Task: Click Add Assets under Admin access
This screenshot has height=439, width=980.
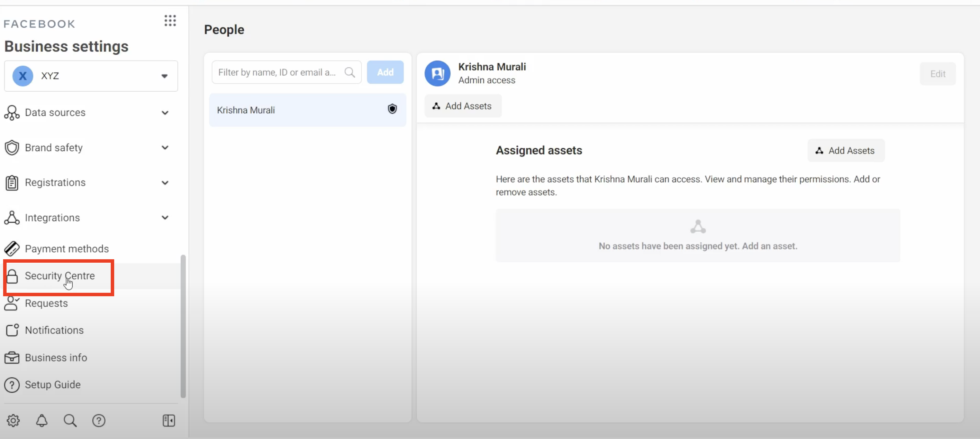Action: 463,106
